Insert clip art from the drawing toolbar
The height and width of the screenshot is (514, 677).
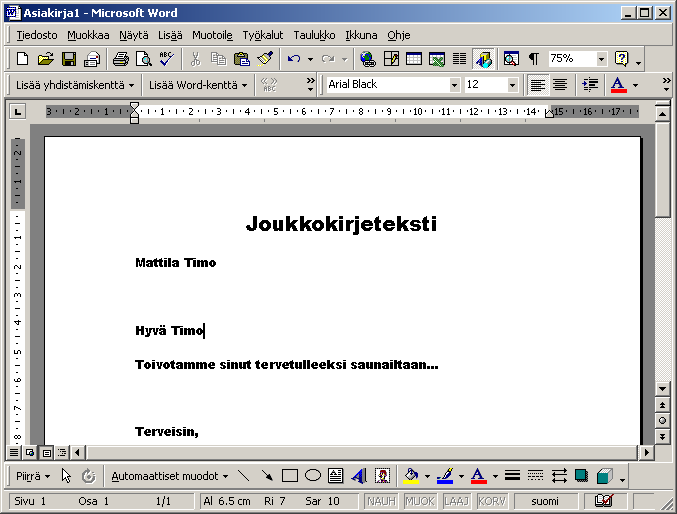pos(383,476)
